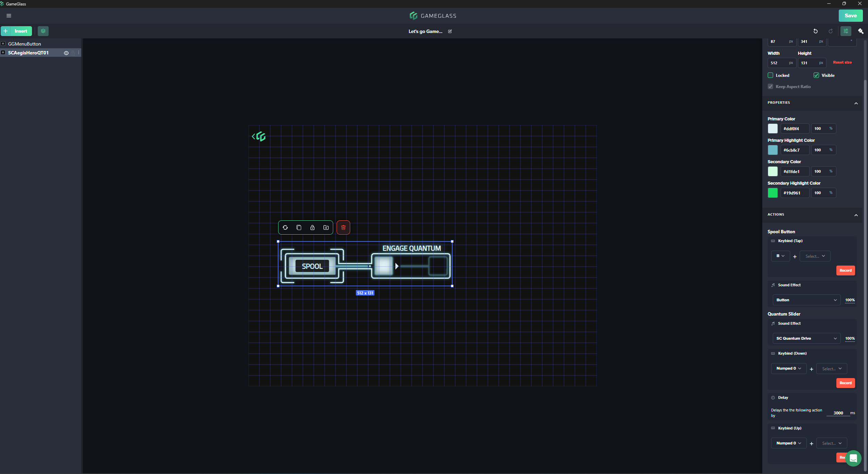
Task: Open the properties sliders panel
Action: tap(846, 31)
